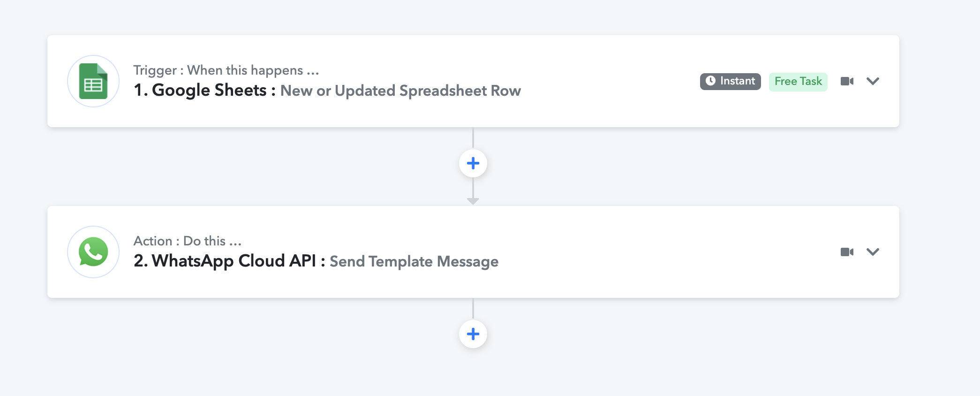Expand the Google Sheets trigger step
The height and width of the screenshot is (396, 980).
(873, 81)
